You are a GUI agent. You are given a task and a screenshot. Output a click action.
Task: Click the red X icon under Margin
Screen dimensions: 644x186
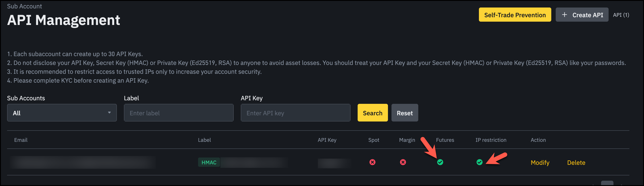coord(403,162)
